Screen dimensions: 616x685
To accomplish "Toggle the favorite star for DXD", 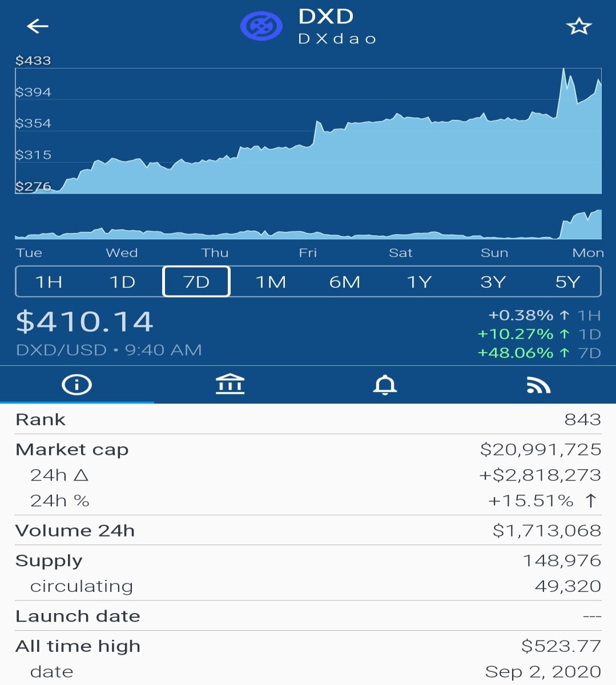I will (578, 26).
